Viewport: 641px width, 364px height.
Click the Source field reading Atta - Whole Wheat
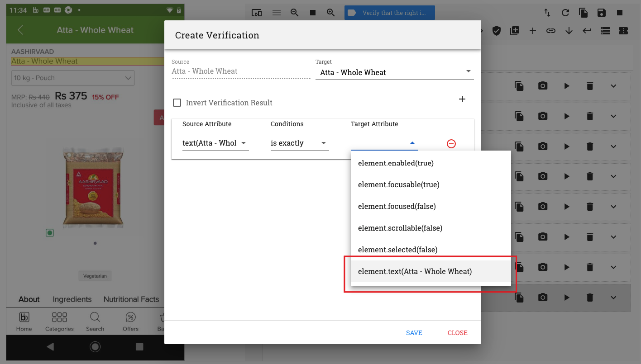240,71
